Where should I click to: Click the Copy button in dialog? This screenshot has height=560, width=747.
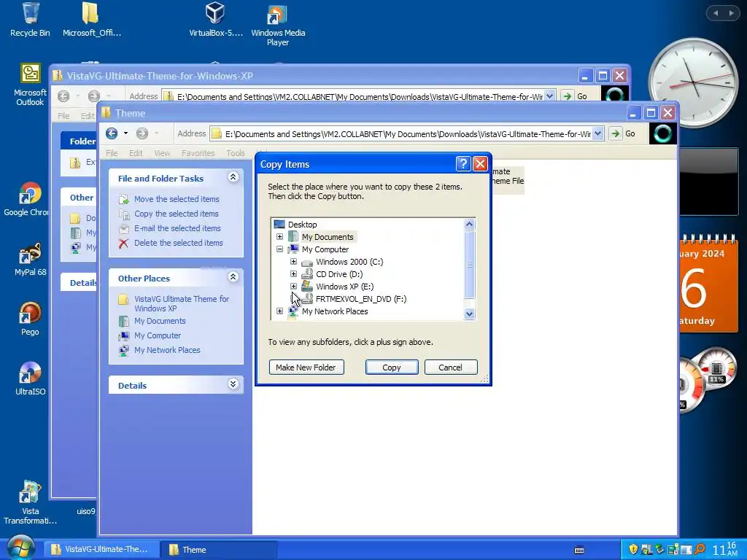(x=391, y=367)
